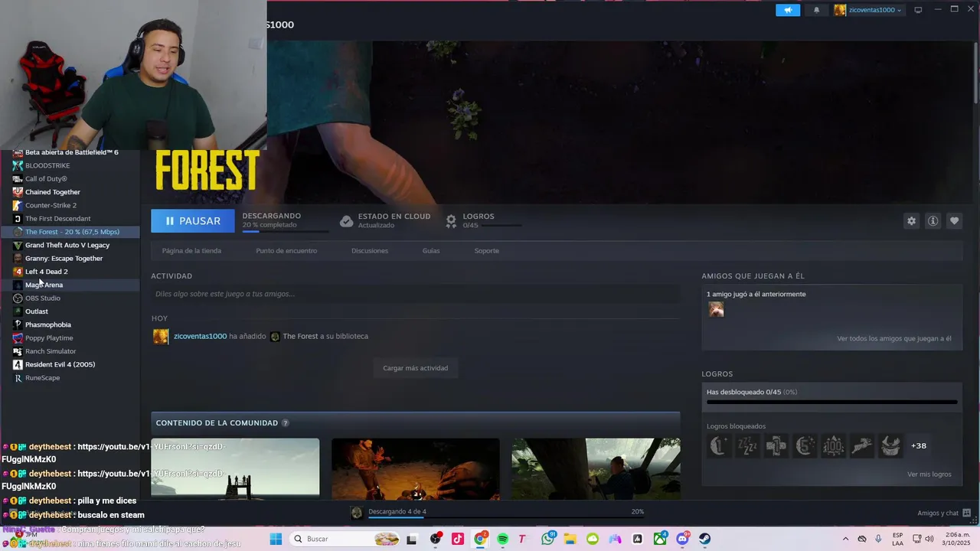Show game info icon
The width and height of the screenshot is (980, 551).
pos(933,220)
